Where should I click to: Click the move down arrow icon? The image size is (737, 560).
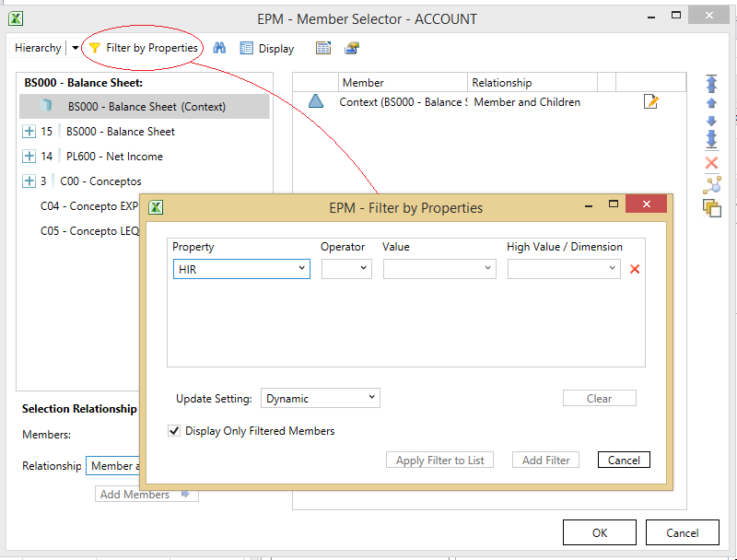pos(711,121)
